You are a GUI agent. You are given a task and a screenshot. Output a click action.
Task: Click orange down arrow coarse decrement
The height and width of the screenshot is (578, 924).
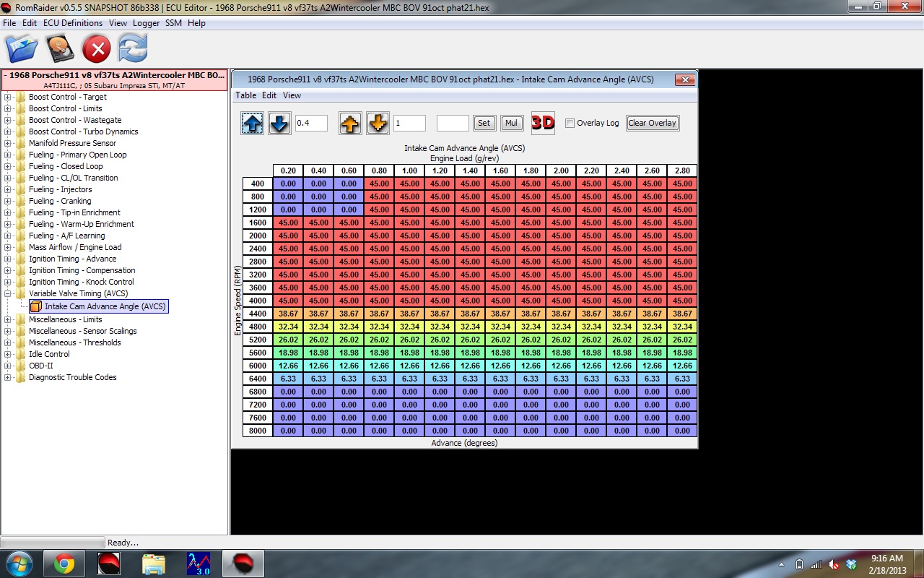tap(378, 123)
